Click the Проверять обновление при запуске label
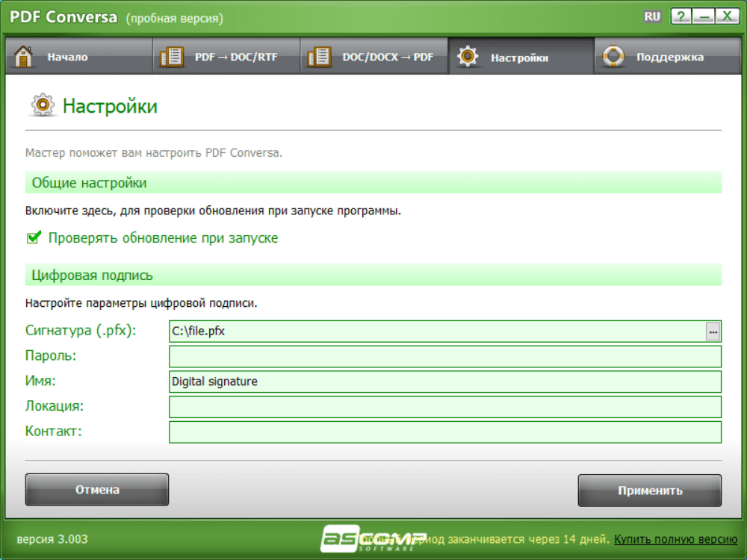Viewport: 747px width, 560px height. click(x=163, y=237)
